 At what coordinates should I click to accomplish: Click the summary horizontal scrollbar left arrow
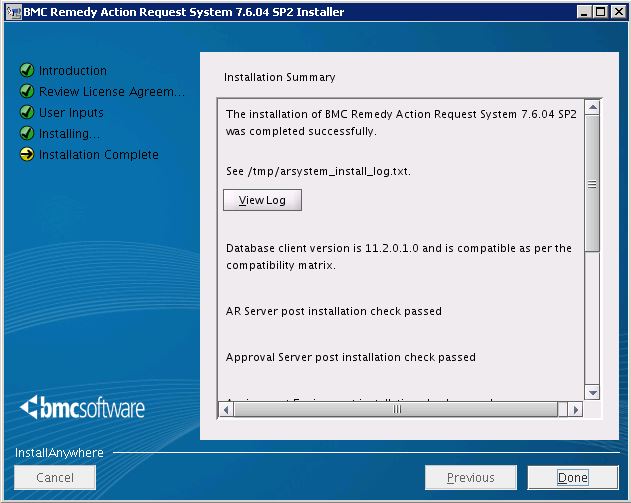tap(227, 410)
